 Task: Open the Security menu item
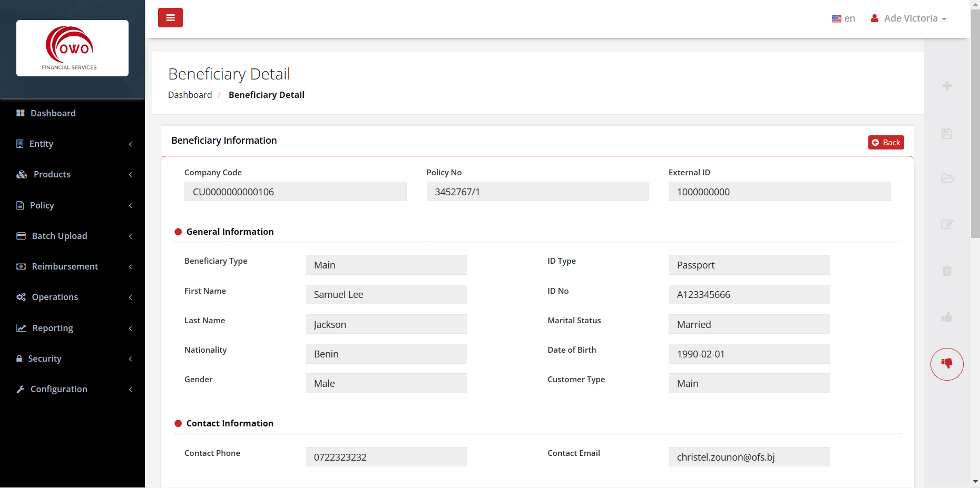pyautogui.click(x=72, y=358)
